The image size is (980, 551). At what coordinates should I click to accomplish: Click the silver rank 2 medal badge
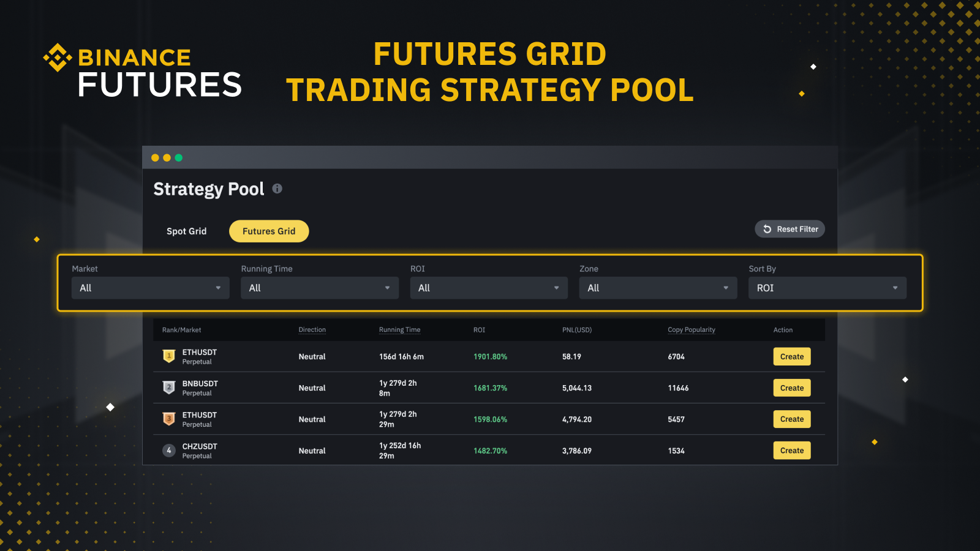tap(169, 388)
